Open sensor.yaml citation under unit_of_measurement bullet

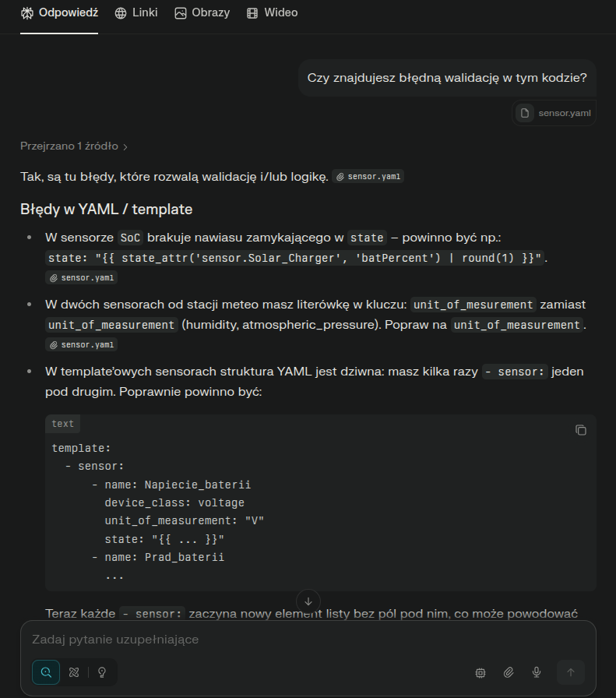pos(82,344)
